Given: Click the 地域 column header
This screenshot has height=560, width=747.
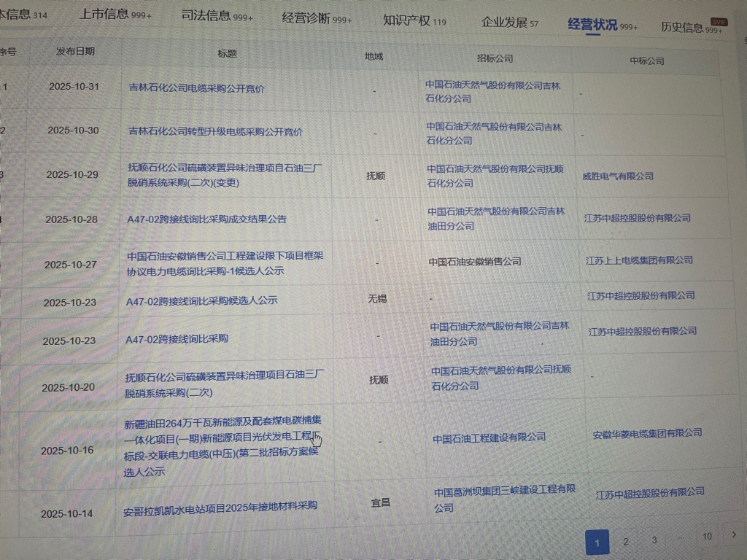Looking at the screenshot, I should tap(374, 57).
